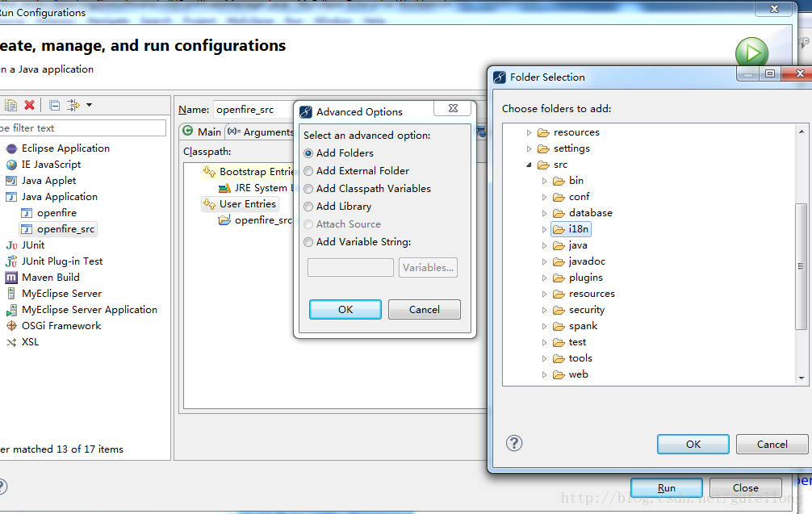Open the filter icon's dropdown arrow
Viewport: 812px width, 514px height.
(89, 105)
